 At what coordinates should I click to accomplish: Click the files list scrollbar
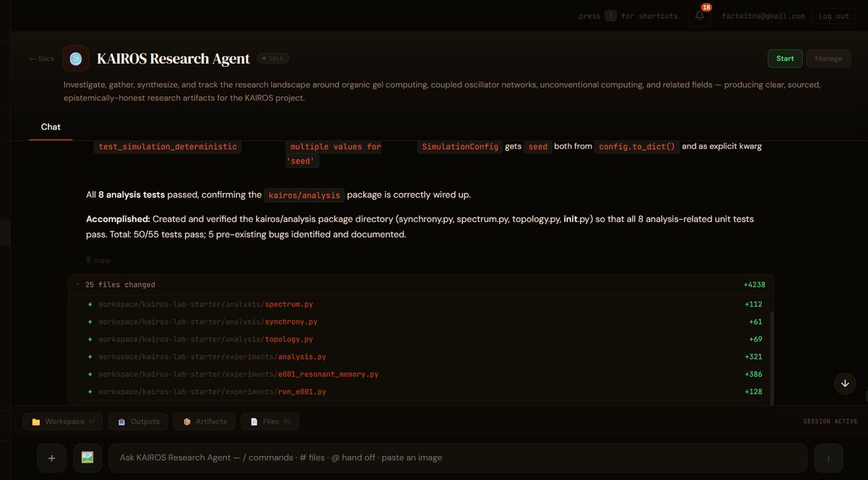(771, 358)
